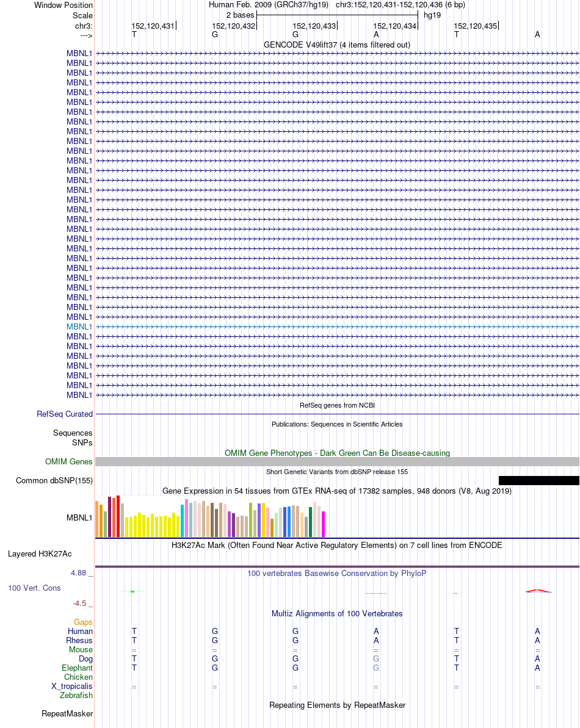
Task: Click the 2 bases scale bar
Action: pyautogui.click(x=337, y=15)
